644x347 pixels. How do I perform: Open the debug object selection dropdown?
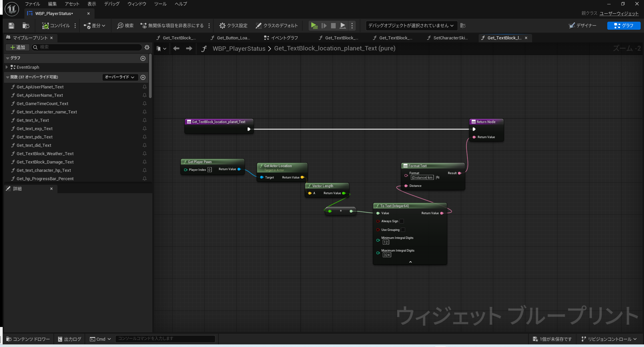(x=411, y=26)
